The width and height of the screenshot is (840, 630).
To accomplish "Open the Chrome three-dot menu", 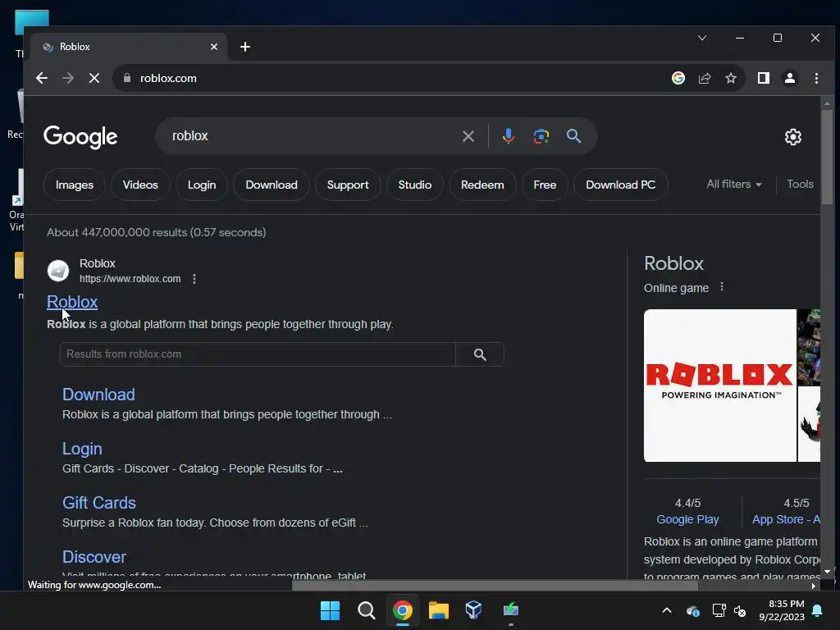I will point(816,78).
